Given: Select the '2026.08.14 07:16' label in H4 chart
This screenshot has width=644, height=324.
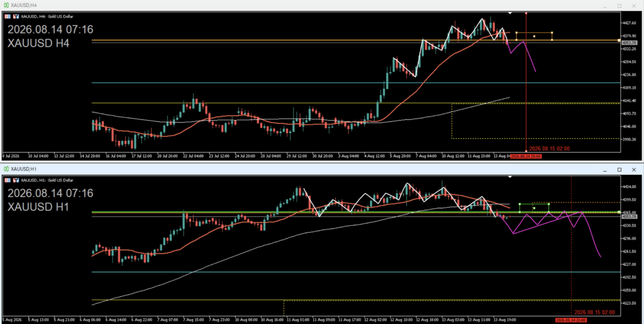Looking at the screenshot, I should [50, 30].
